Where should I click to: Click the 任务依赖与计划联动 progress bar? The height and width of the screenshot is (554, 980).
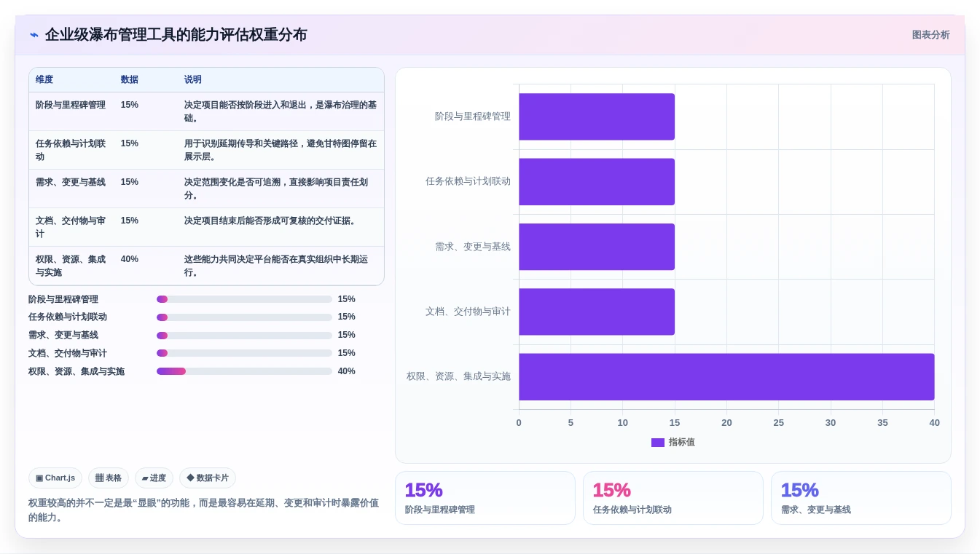pyautogui.click(x=244, y=317)
